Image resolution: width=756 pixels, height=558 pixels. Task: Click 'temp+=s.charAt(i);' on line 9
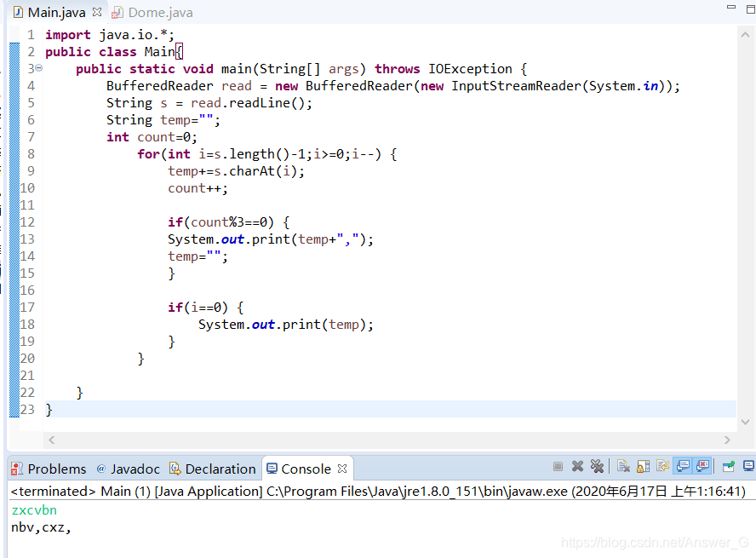[x=237, y=171]
